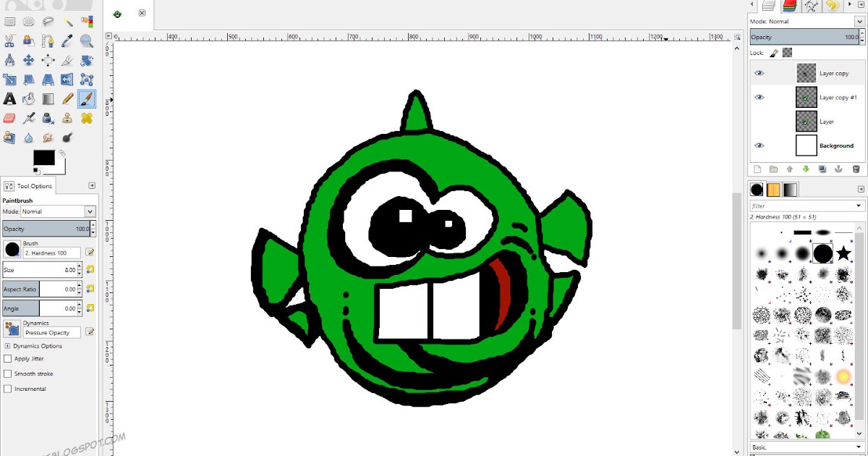Check the Smooth stroke option
Screen dimensions: 868x456
tap(7, 373)
